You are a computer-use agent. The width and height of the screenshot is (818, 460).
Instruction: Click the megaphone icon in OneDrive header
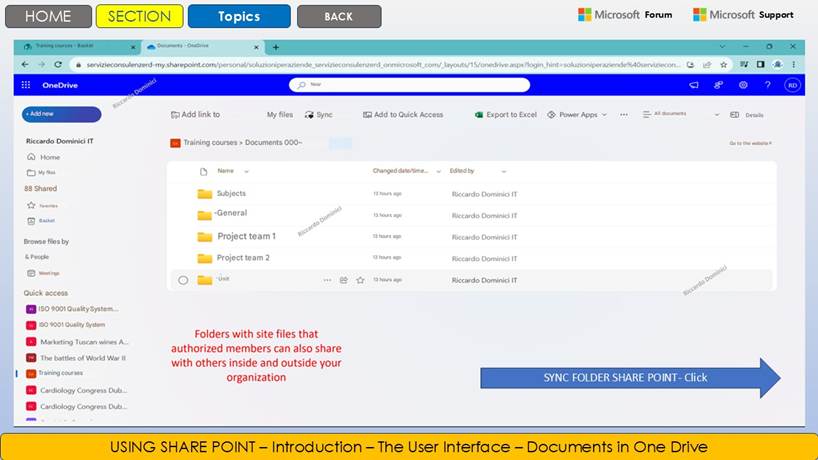693,85
